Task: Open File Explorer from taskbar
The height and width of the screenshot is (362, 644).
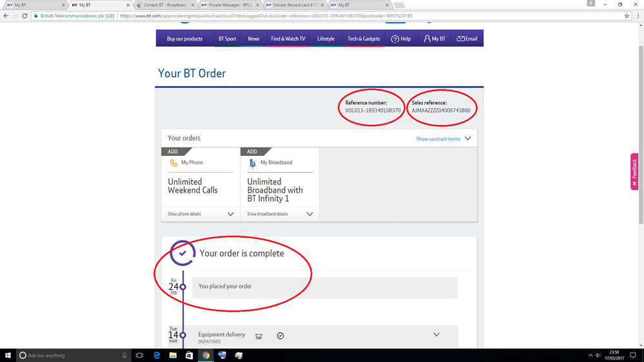Action: pos(173,356)
